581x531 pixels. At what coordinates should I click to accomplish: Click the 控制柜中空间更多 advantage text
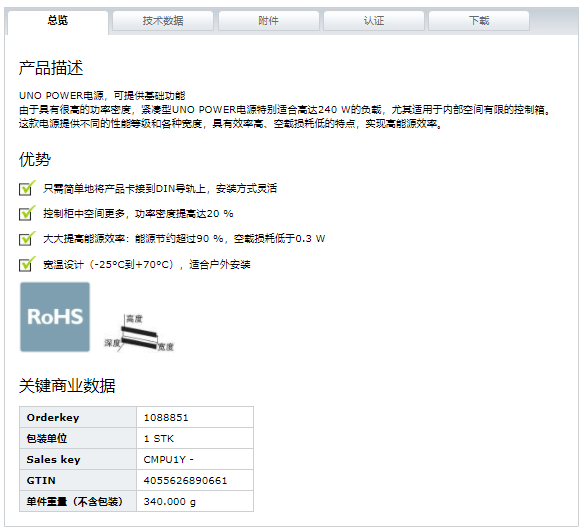pyautogui.click(x=138, y=213)
